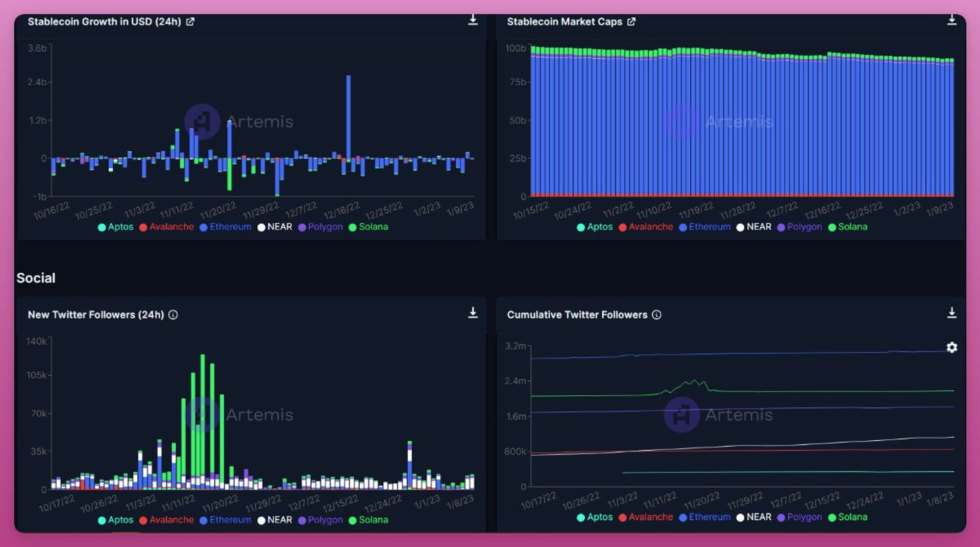This screenshot has height=547, width=980.
Task: Open the Stablecoin Growth external link icon
Action: [190, 22]
